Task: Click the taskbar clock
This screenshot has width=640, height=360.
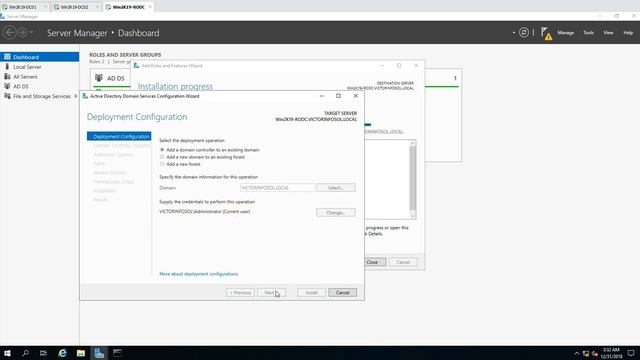Action: (611, 353)
